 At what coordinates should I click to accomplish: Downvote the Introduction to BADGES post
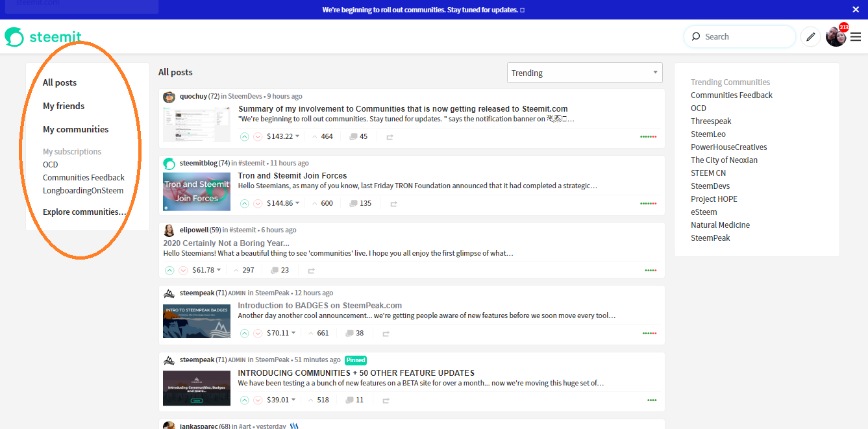258,333
